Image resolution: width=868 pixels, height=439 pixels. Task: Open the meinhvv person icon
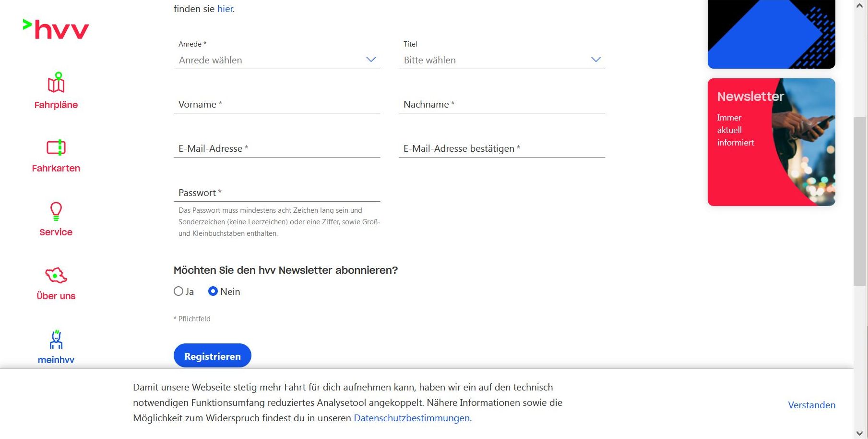click(56, 339)
